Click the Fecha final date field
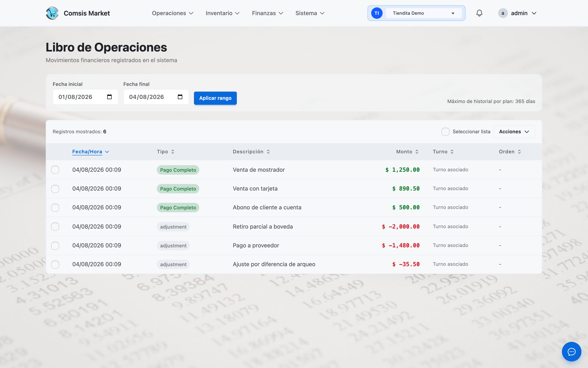The width and height of the screenshot is (588, 368). click(156, 97)
